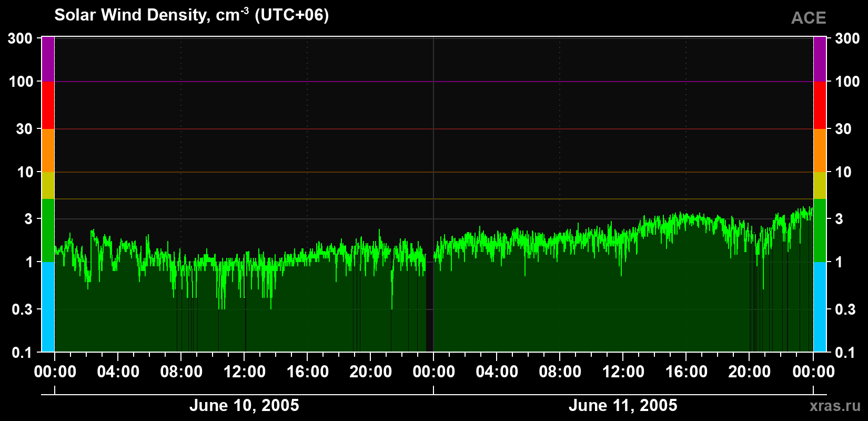This screenshot has width=868, height=421.
Task: Click the 0.3 value on left axis
Action: tap(23, 309)
